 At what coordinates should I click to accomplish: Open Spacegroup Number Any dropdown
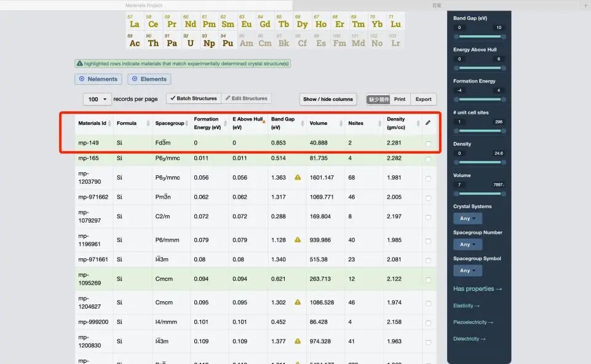pyautogui.click(x=467, y=245)
